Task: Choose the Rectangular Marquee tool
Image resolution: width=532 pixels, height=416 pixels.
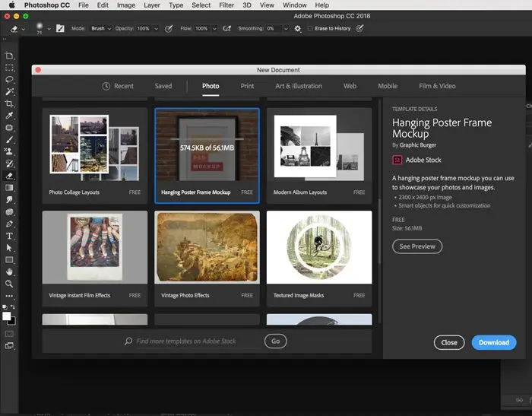Action: (9, 67)
